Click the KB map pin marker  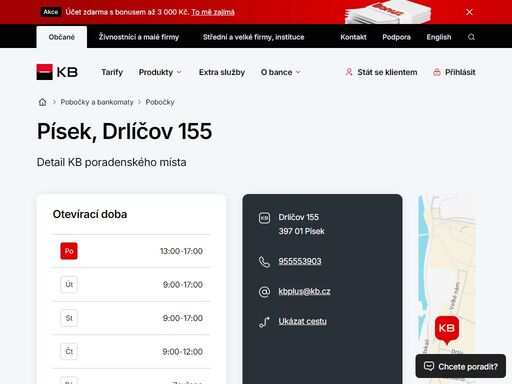[x=447, y=330]
